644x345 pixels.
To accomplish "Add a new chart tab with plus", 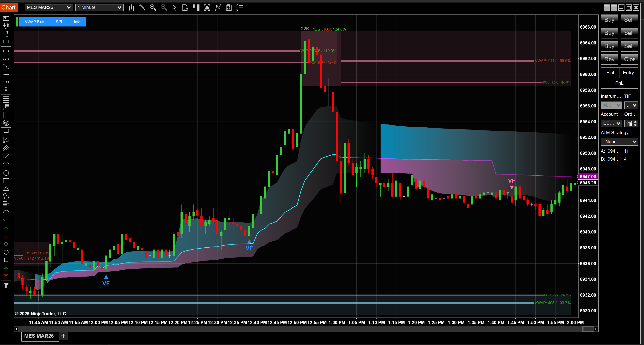I will 64,336.
